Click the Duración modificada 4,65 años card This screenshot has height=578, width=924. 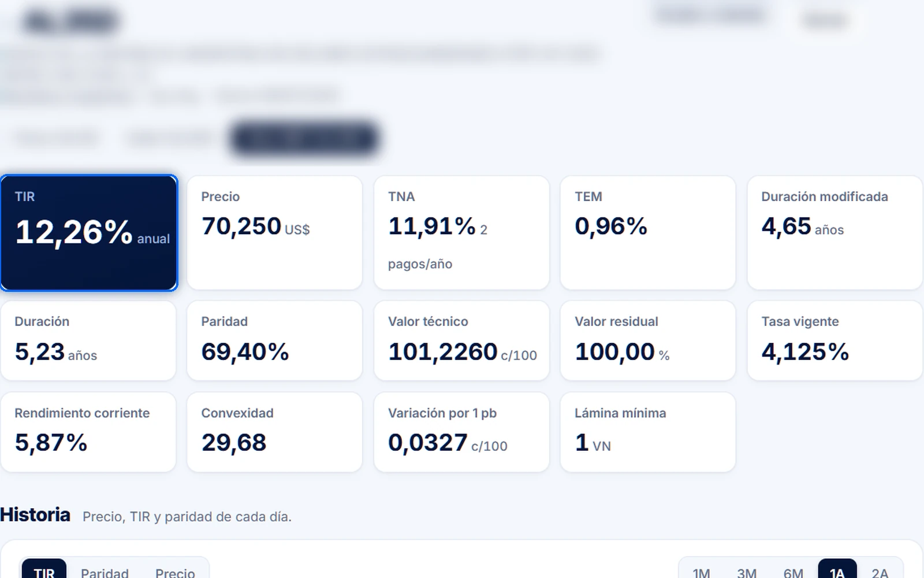[x=835, y=233]
